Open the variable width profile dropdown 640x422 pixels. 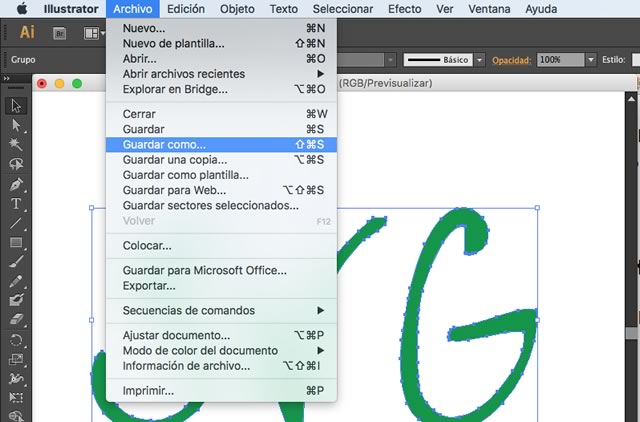pos(391,60)
